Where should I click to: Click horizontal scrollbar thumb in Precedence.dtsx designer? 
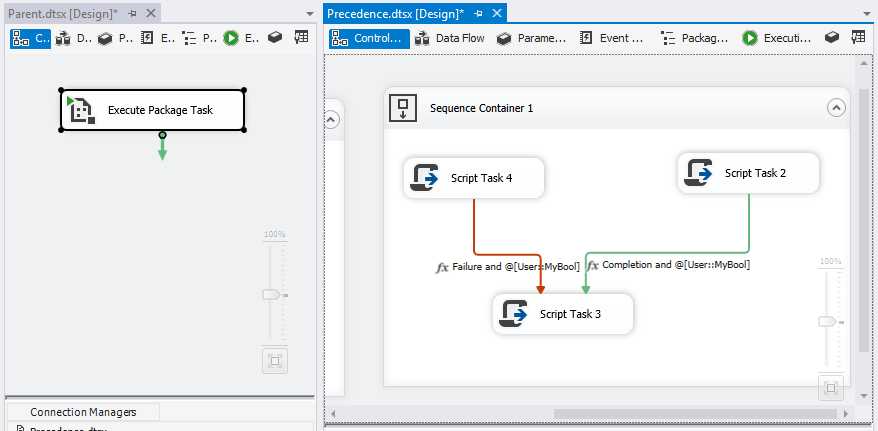pyautogui.click(x=697, y=414)
